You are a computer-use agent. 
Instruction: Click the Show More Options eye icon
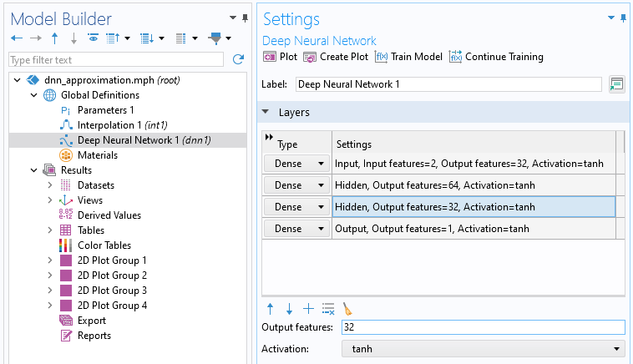[x=93, y=38]
